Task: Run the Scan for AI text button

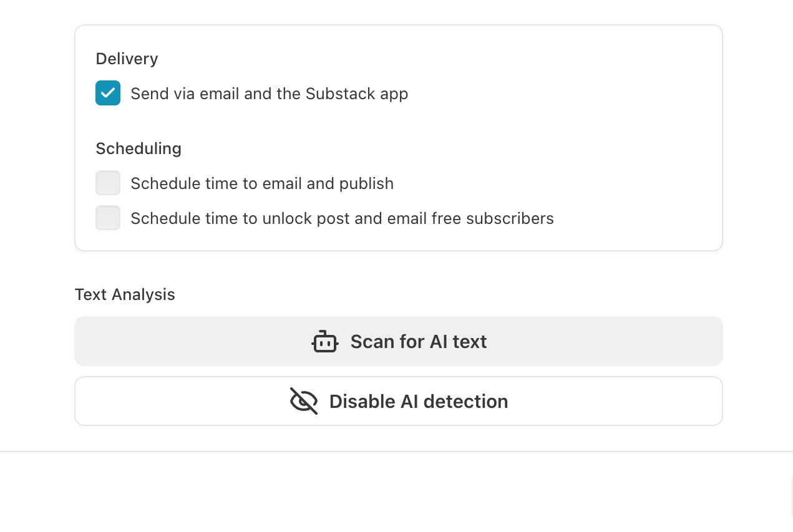Action: (399, 341)
